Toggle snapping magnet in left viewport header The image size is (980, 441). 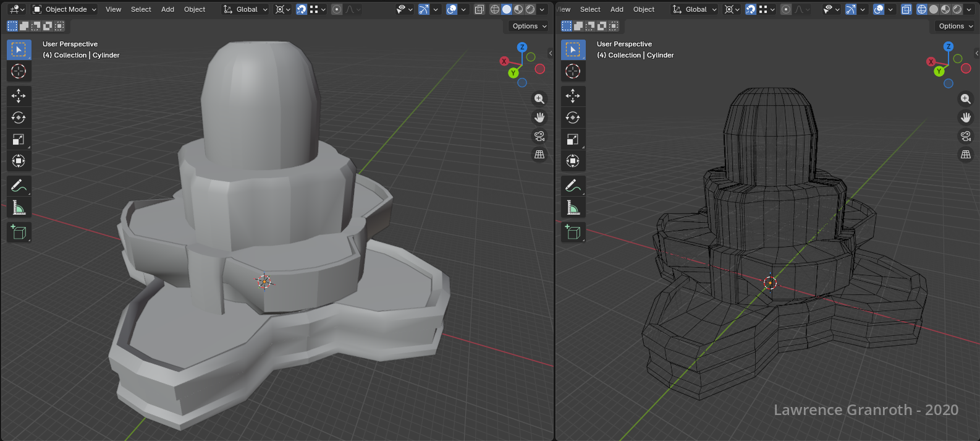302,9
